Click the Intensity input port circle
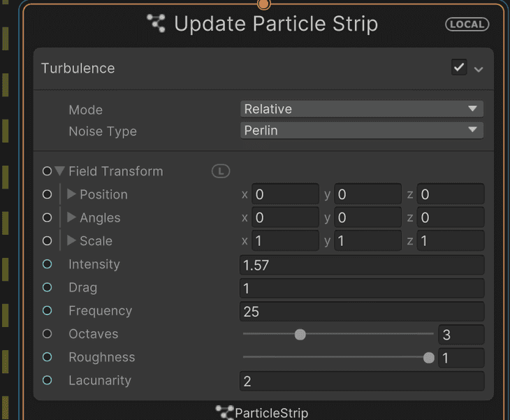The width and height of the screenshot is (510, 420). click(47, 264)
